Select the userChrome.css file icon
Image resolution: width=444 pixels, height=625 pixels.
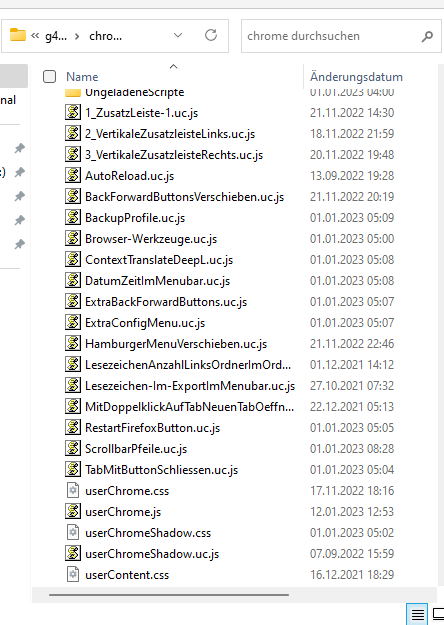point(73,490)
